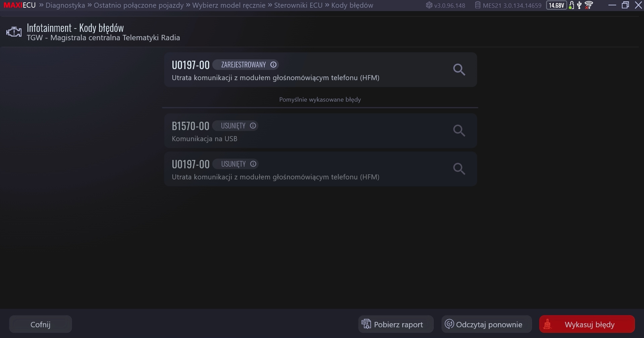Click Pobierz raport button
644x338 pixels.
coord(396,324)
